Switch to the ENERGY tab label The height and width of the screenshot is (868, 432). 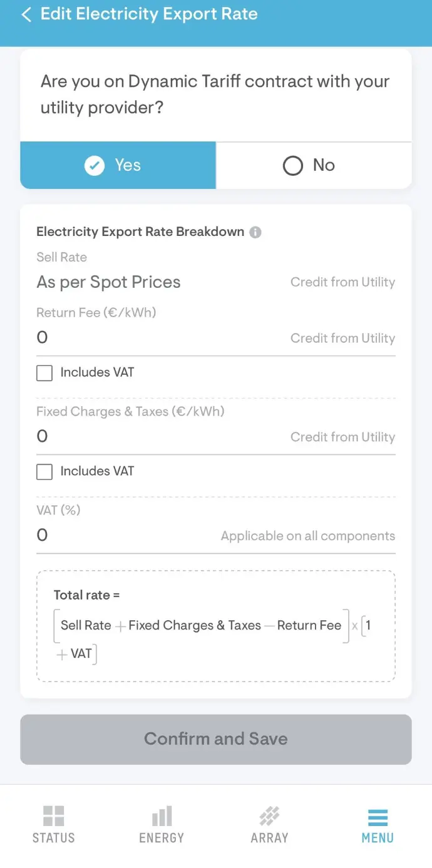pos(162,838)
